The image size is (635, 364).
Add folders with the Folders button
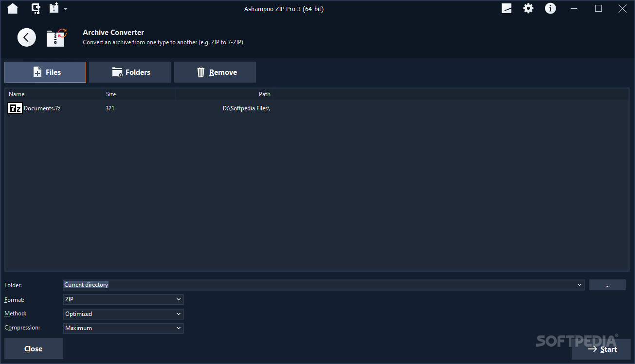pyautogui.click(x=130, y=72)
